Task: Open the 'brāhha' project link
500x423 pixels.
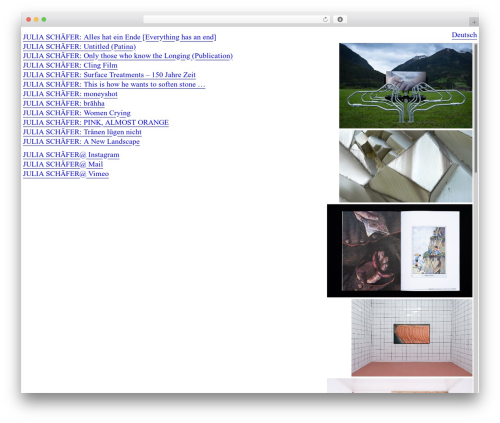Action: tap(64, 103)
